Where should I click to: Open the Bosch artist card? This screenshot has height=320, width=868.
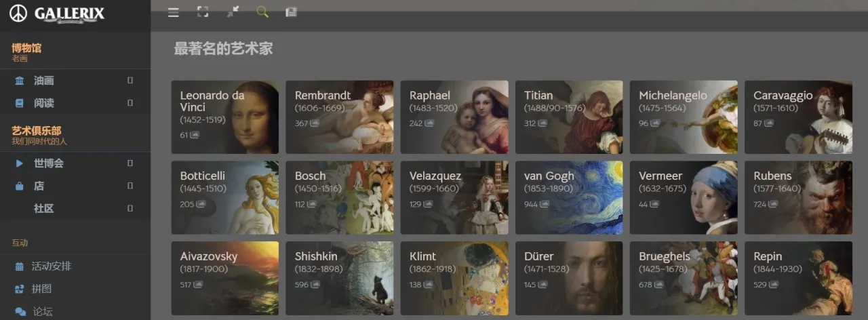340,198
